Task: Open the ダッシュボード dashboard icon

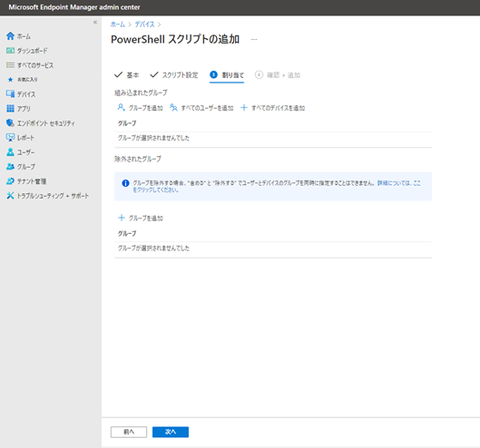Action: 10,51
